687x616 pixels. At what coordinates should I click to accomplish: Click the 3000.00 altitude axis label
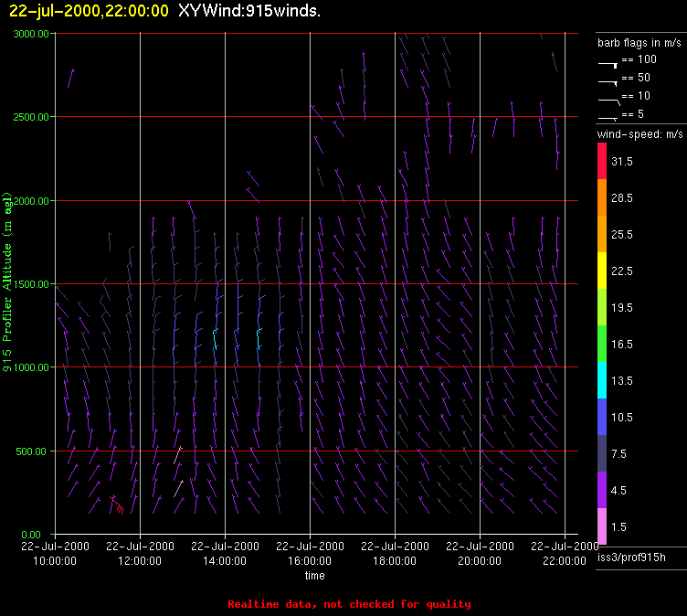[31, 34]
